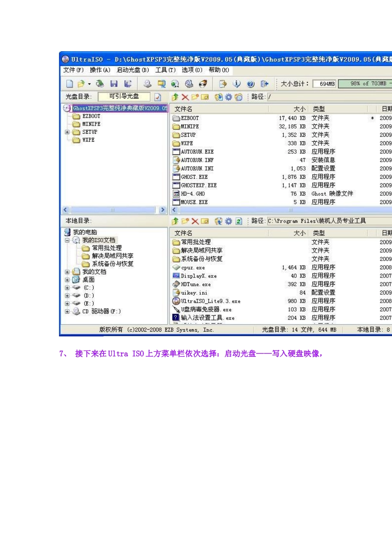Open the 操作(A) menu
Screen dimensions: 392x555
(x=100, y=70)
